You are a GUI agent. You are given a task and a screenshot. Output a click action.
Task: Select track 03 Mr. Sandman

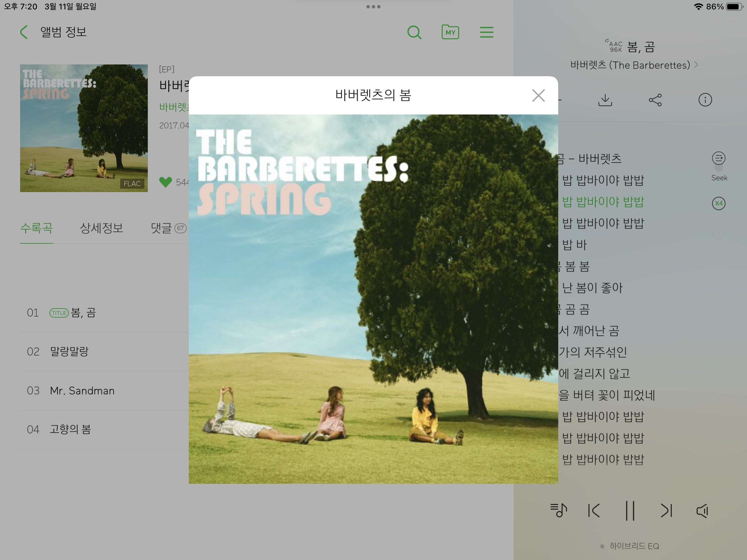click(x=104, y=391)
